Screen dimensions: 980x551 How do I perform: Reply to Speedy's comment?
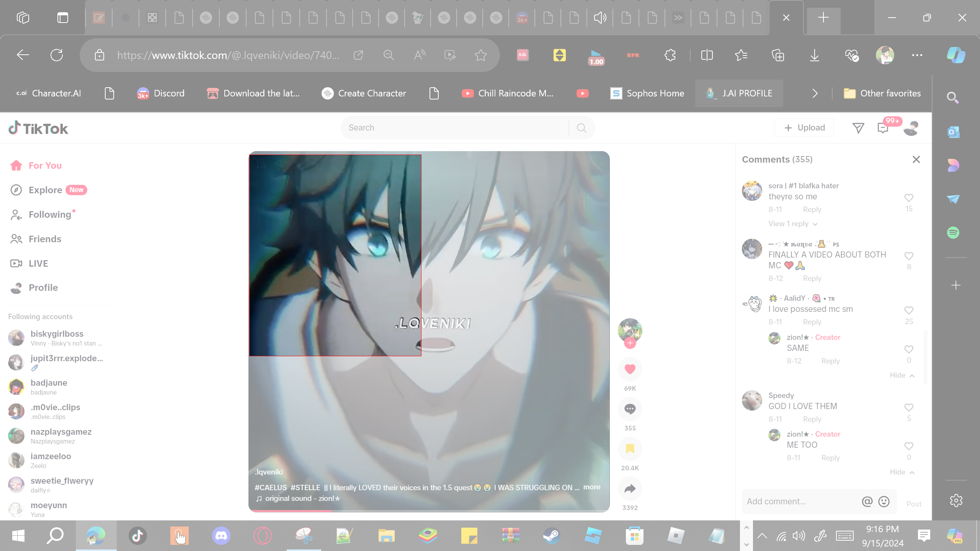(812, 419)
